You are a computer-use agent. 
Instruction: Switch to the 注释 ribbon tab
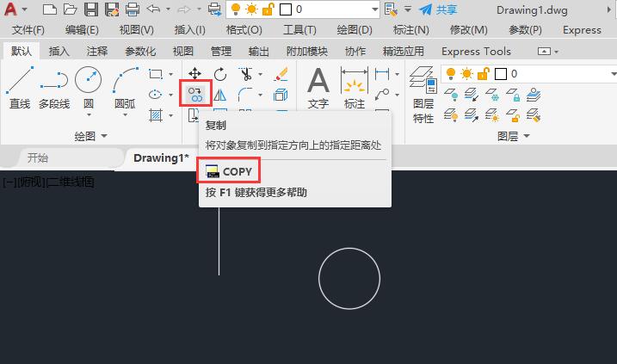[96, 51]
